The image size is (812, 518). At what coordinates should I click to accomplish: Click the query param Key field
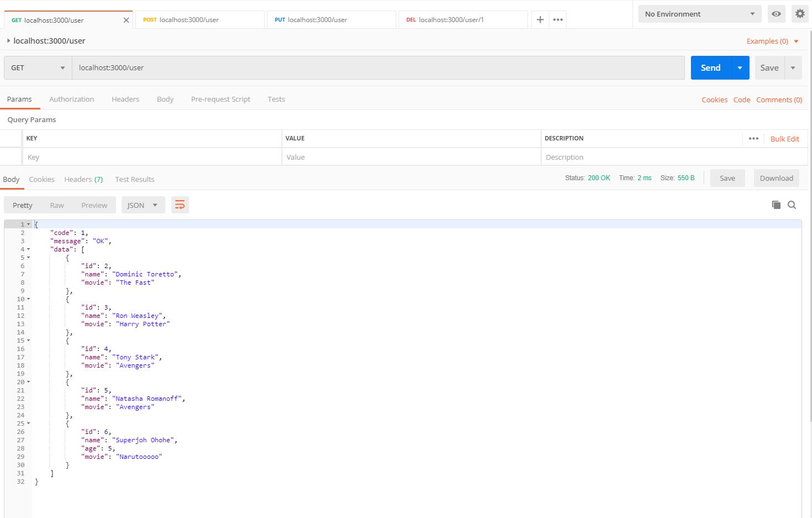click(x=152, y=157)
